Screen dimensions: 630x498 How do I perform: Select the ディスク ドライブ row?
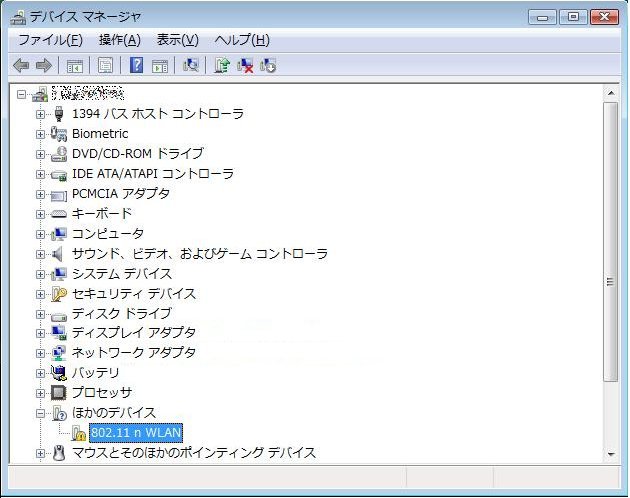[122, 314]
